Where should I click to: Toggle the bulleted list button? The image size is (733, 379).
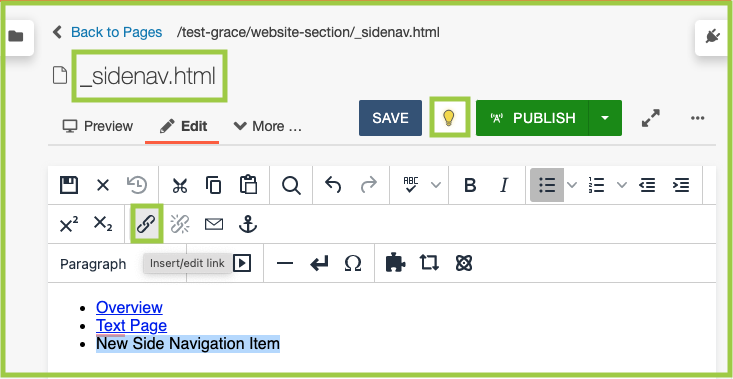pyautogui.click(x=547, y=185)
